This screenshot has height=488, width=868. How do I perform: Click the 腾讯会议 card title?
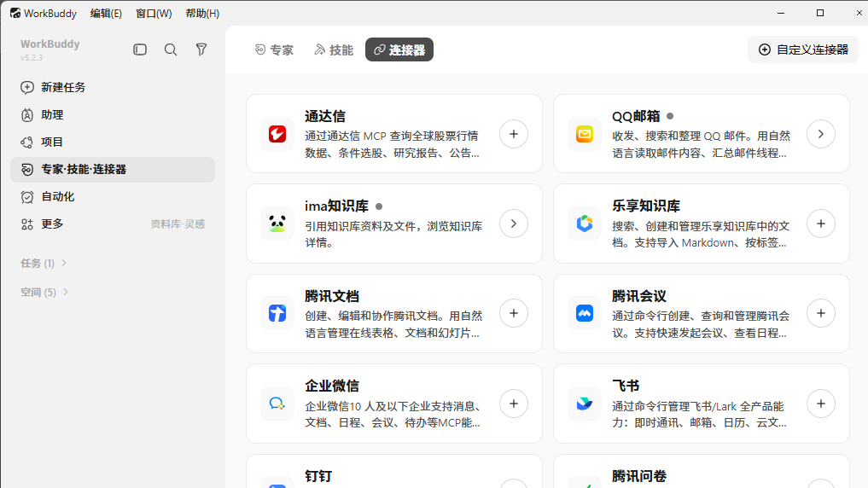coord(638,296)
